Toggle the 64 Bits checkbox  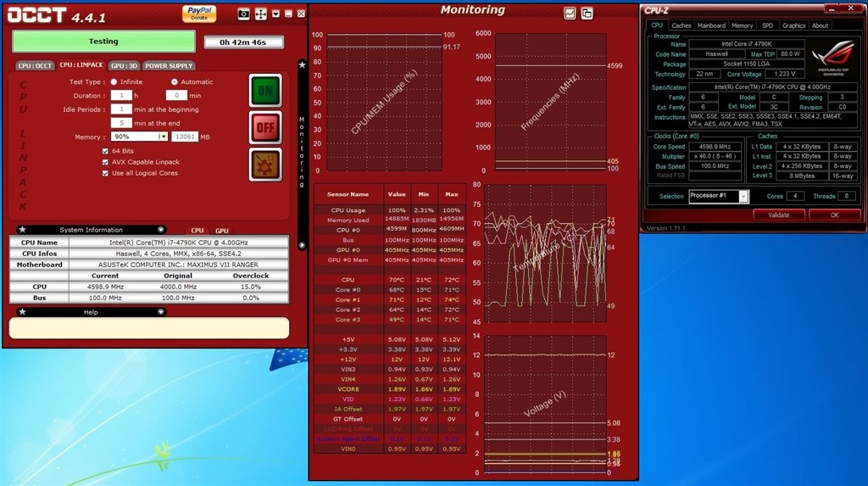[x=105, y=151]
